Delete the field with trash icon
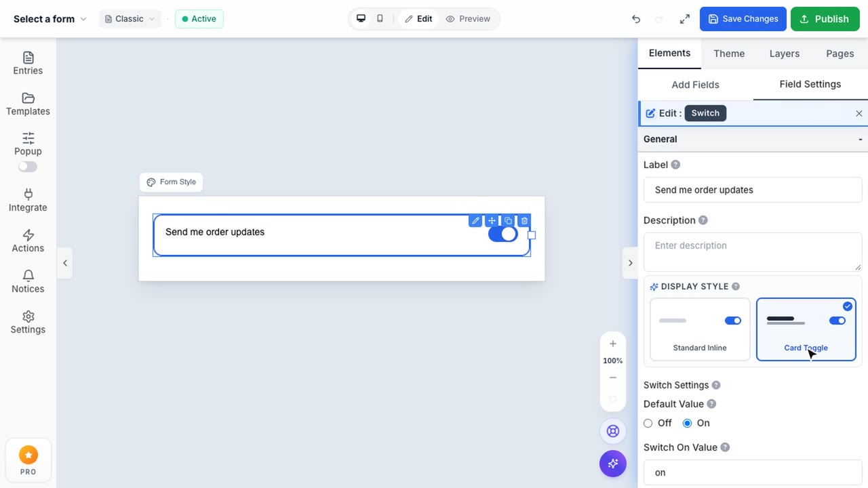868x488 pixels. coord(524,221)
